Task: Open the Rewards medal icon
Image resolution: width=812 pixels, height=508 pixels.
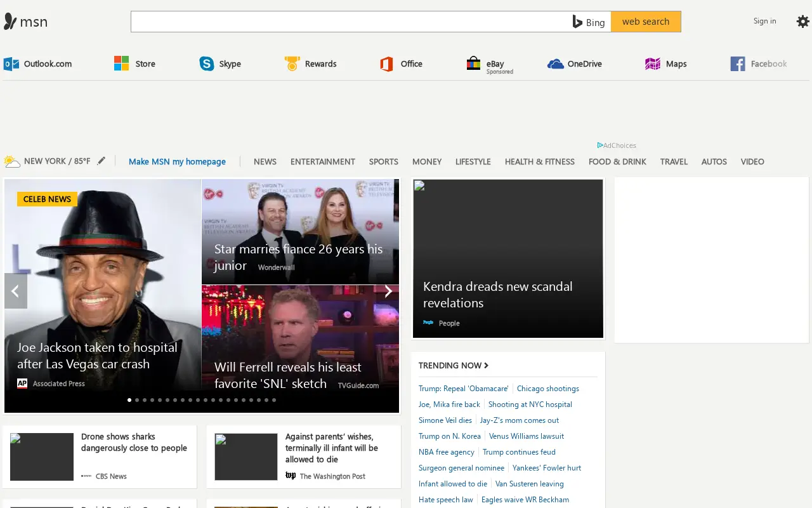Action: click(292, 63)
